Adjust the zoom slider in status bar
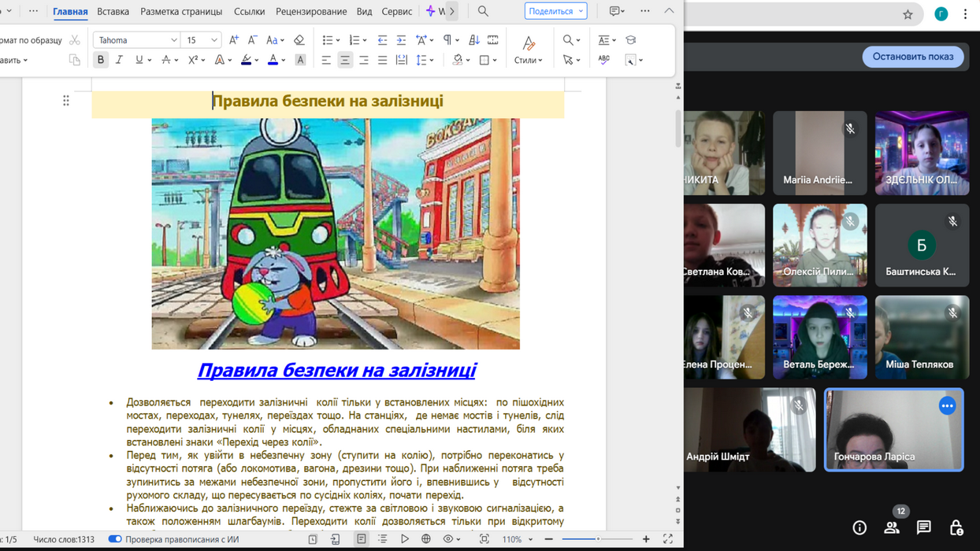Viewport: 980px width, 551px height. point(596,539)
